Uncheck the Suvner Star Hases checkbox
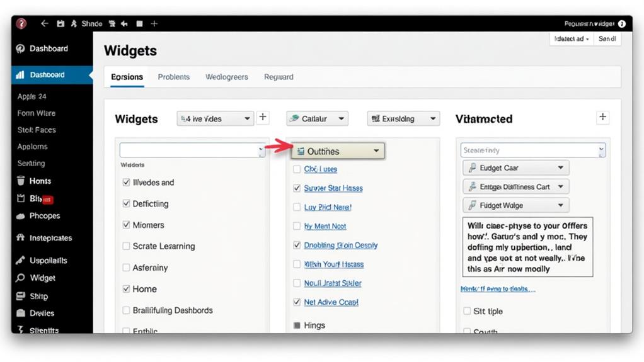 297,188
